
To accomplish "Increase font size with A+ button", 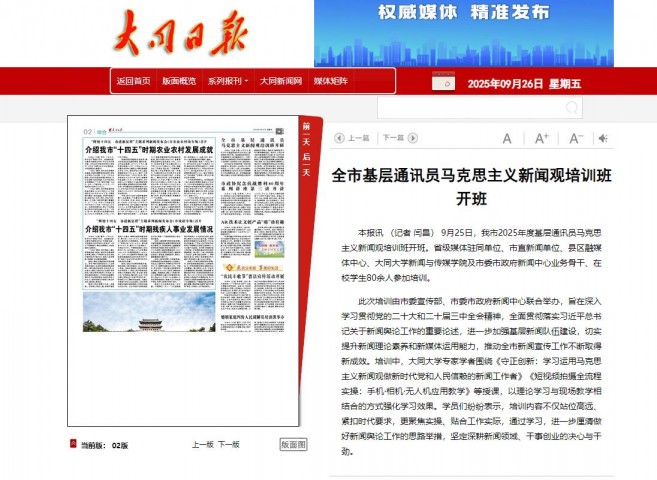I will tap(541, 138).
